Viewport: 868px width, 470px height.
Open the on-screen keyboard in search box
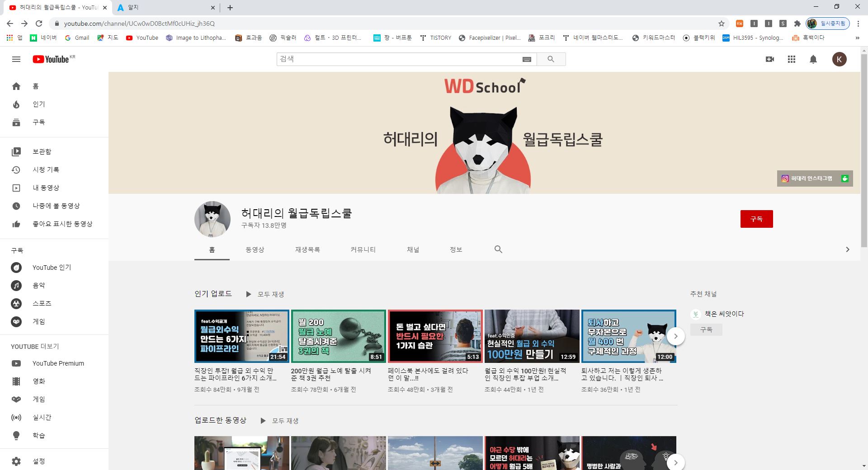527,59
